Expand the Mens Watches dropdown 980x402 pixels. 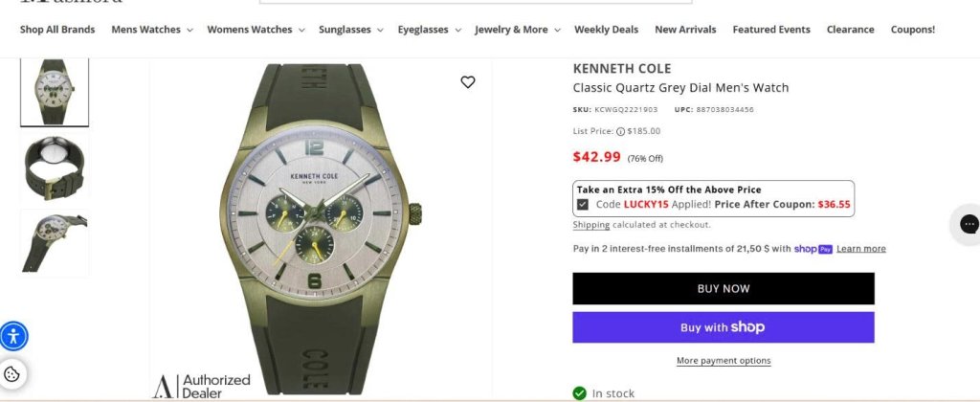pyautogui.click(x=152, y=30)
